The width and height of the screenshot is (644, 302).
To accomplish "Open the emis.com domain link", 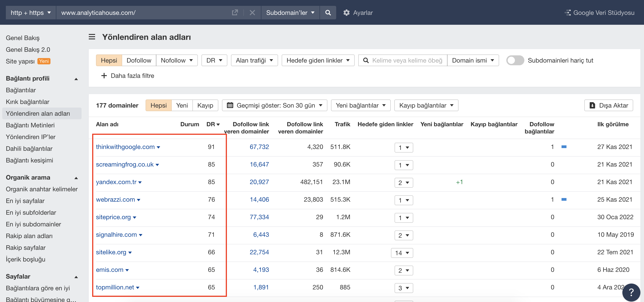I will click(110, 270).
